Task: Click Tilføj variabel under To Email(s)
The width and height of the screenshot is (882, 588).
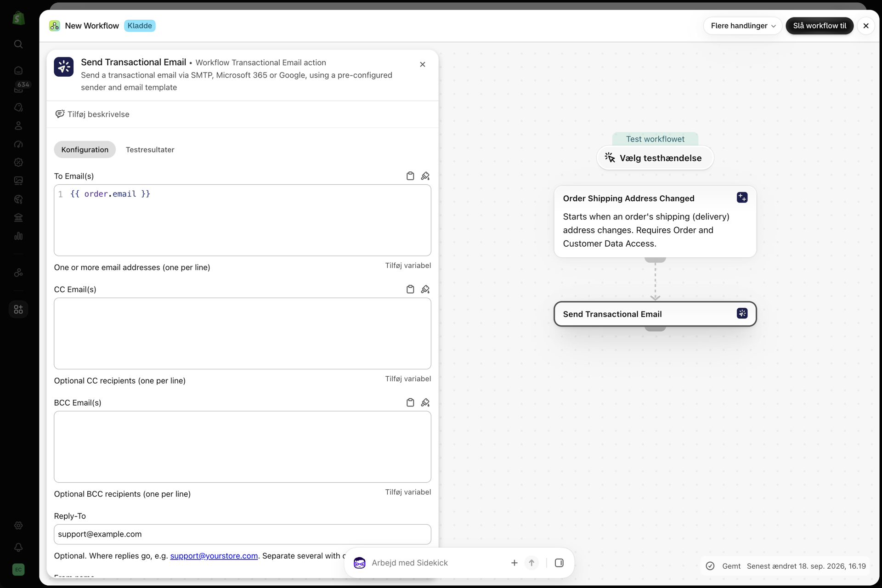Action: point(408,266)
